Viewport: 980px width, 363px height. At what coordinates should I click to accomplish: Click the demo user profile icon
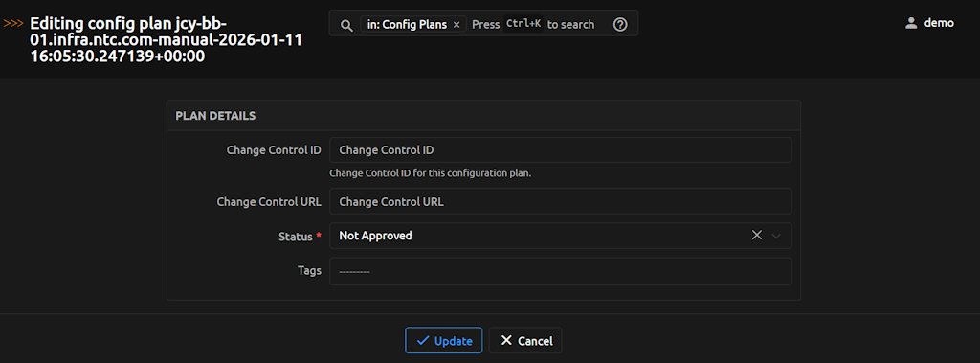(x=911, y=23)
